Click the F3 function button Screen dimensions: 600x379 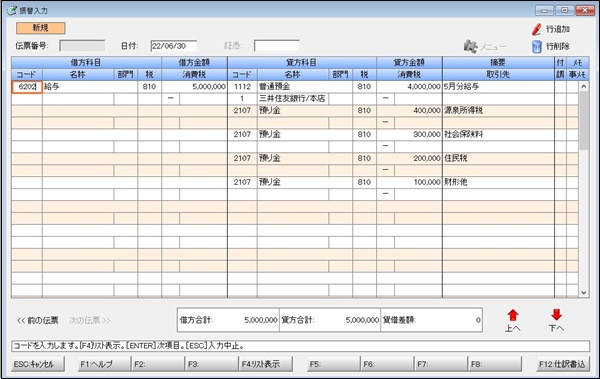[x=211, y=364]
